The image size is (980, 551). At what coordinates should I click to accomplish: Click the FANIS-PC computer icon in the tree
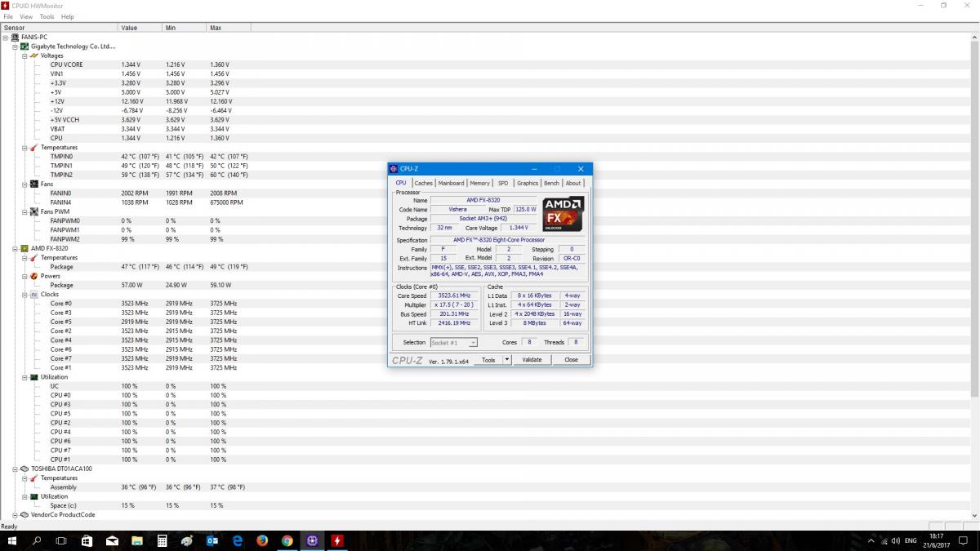coord(16,38)
